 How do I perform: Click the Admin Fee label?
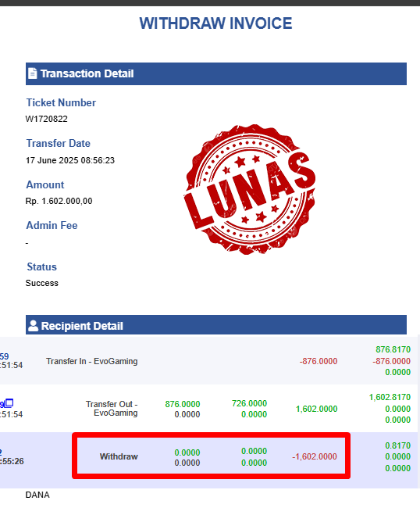click(x=52, y=225)
